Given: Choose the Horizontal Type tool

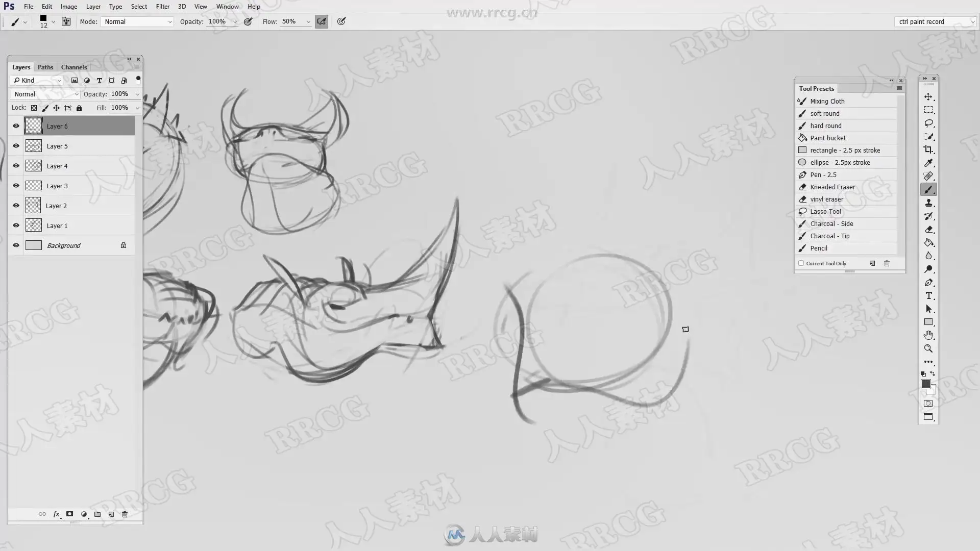Looking at the screenshot, I should tap(928, 296).
